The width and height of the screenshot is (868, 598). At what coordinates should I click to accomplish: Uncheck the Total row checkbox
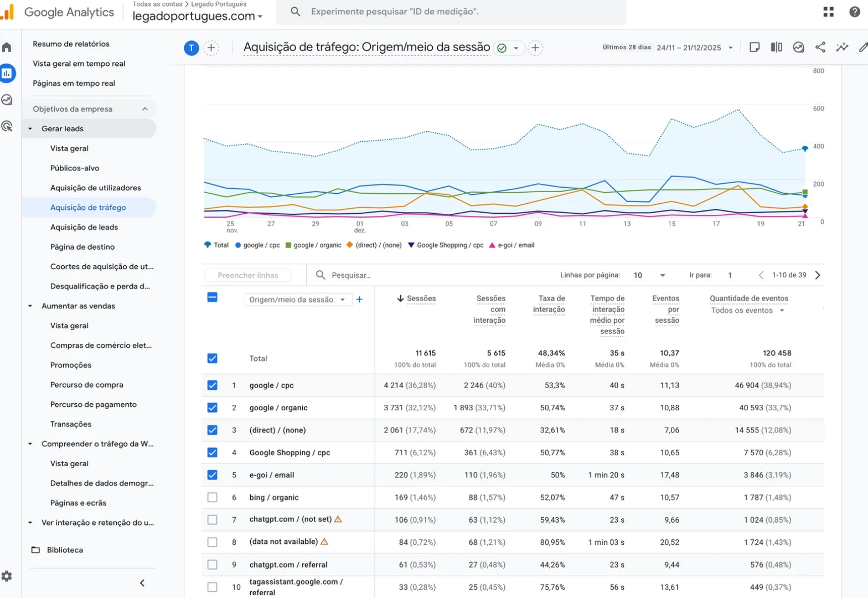pos(212,358)
